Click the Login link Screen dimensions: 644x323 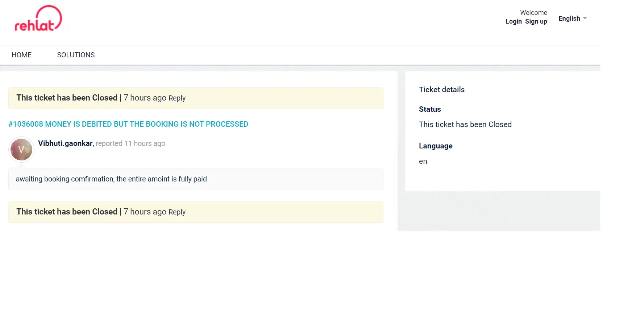pos(514,21)
